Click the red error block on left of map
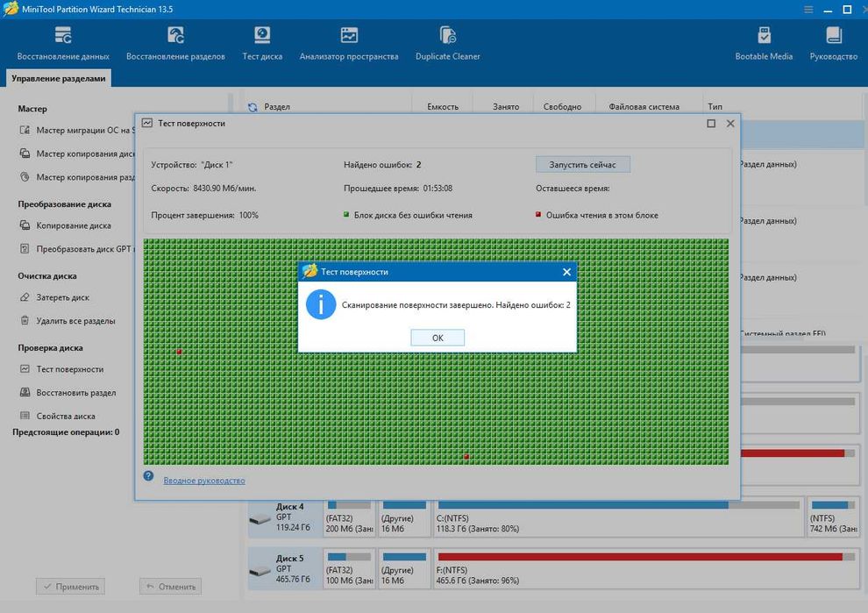Viewport: 868px width, 613px height. [179, 352]
